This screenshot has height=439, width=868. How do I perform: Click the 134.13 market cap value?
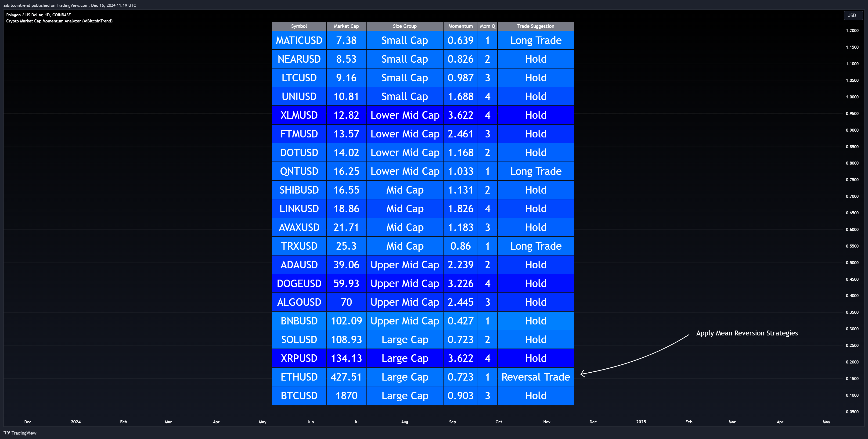point(346,358)
